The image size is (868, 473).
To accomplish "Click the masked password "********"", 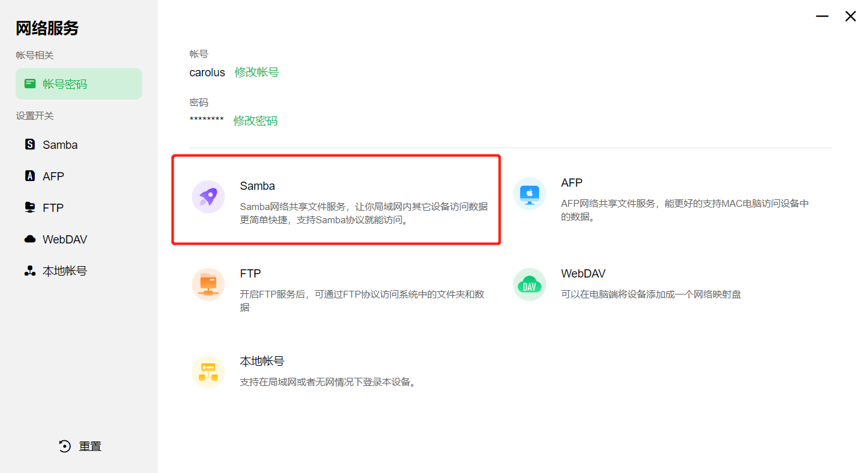I will point(206,120).
